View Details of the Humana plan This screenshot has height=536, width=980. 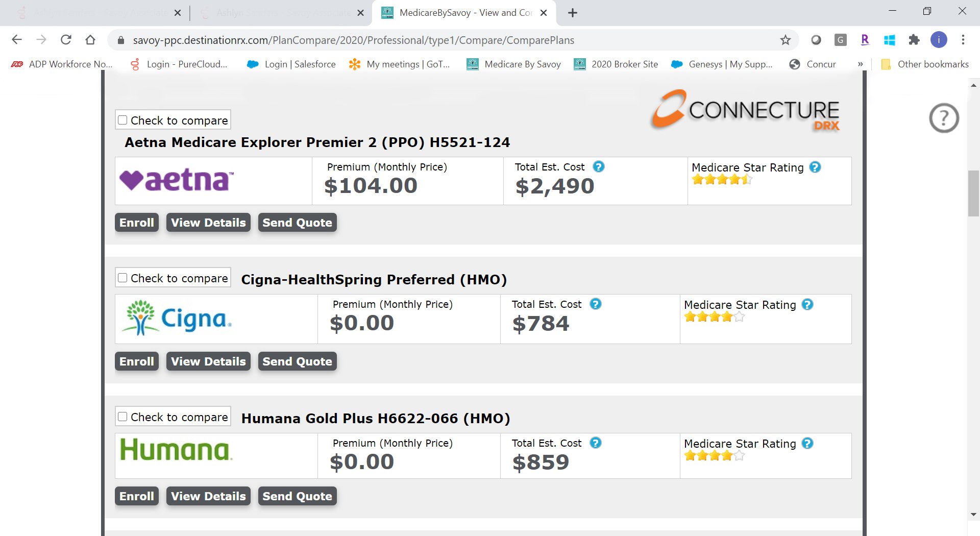click(x=208, y=496)
